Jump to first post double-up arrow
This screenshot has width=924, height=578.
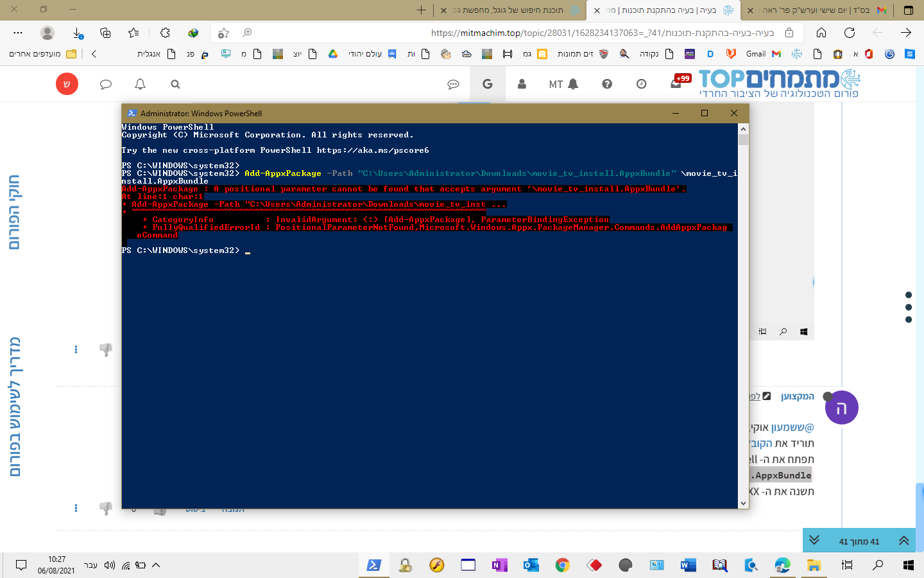[x=904, y=541]
